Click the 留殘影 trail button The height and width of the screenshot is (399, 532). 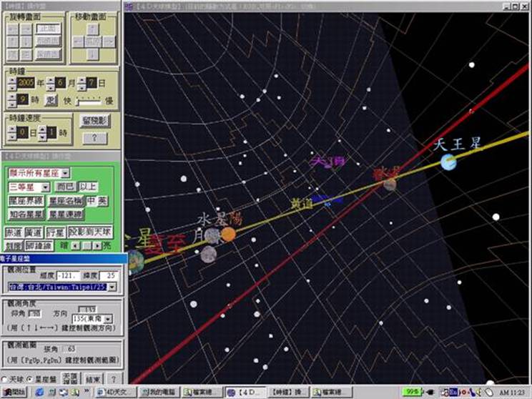pyautogui.click(x=94, y=121)
